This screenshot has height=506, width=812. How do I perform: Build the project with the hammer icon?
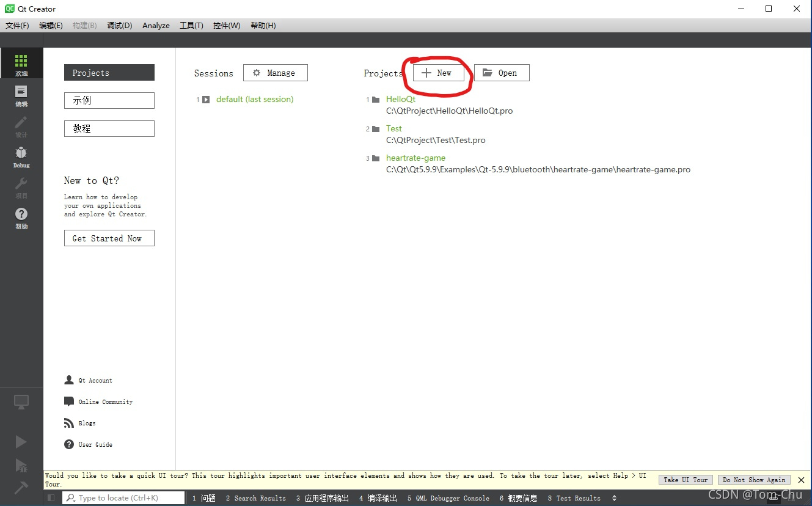[x=21, y=486]
